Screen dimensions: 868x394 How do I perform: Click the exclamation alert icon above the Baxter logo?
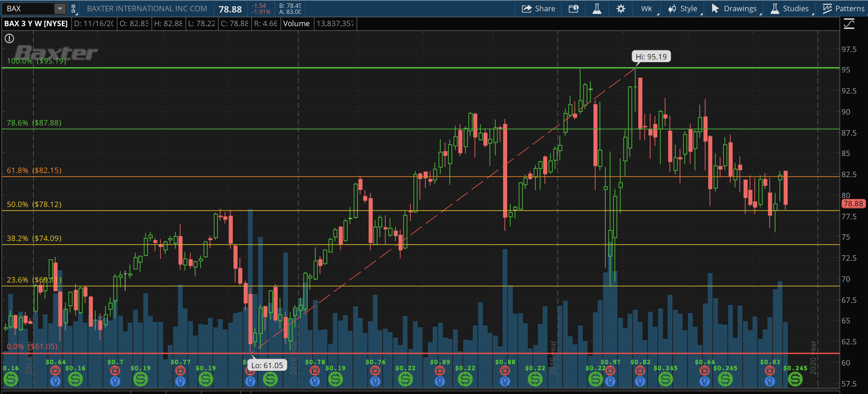click(9, 39)
